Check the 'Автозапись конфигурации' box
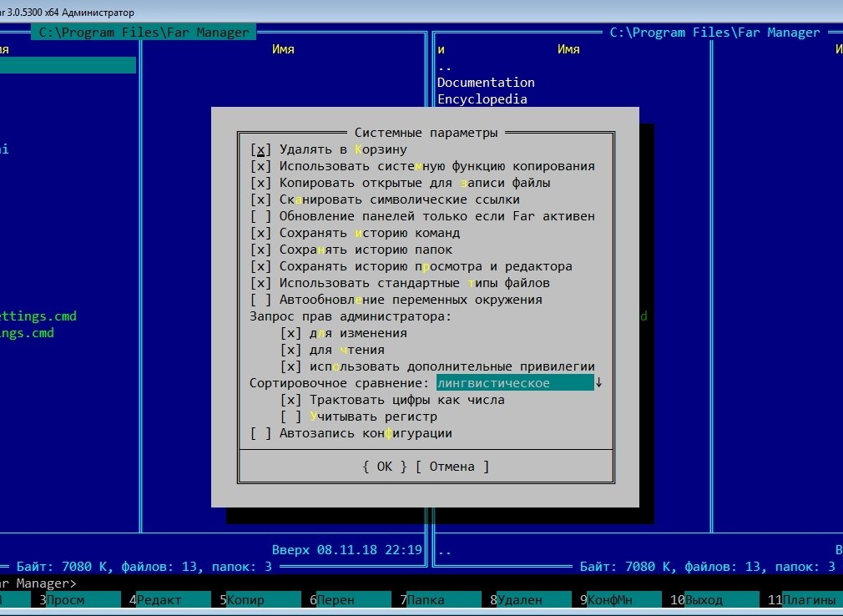Image resolution: width=843 pixels, height=616 pixels. coord(260,432)
